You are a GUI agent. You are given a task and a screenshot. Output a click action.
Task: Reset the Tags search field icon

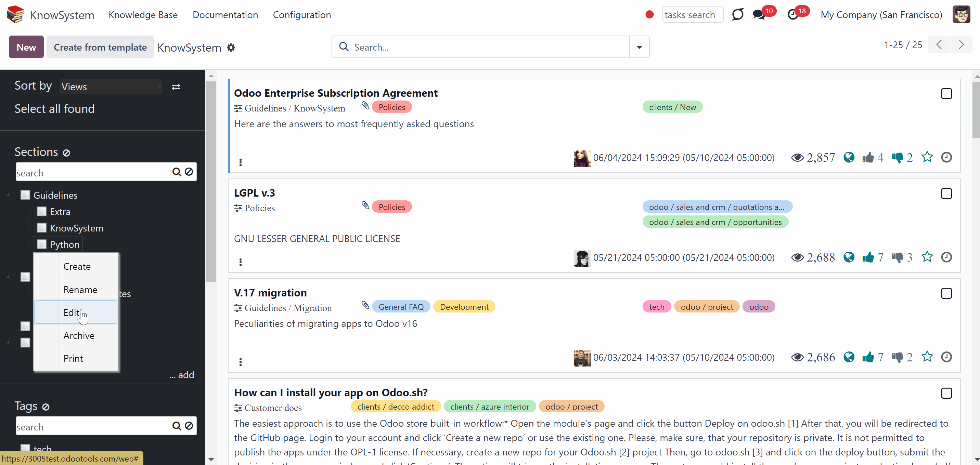(x=189, y=426)
